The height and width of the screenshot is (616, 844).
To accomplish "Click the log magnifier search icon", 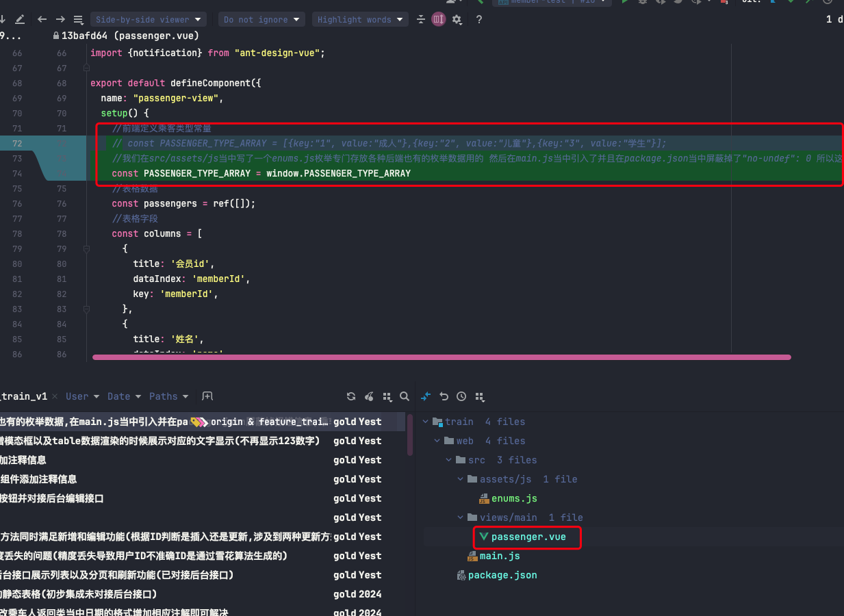I will 405,396.
